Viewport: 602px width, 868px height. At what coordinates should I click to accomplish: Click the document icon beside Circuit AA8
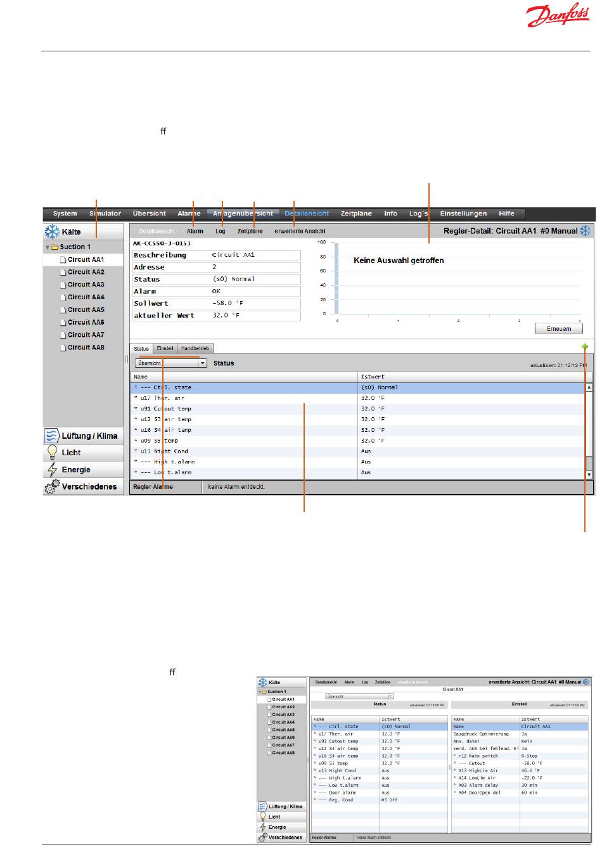click(63, 348)
